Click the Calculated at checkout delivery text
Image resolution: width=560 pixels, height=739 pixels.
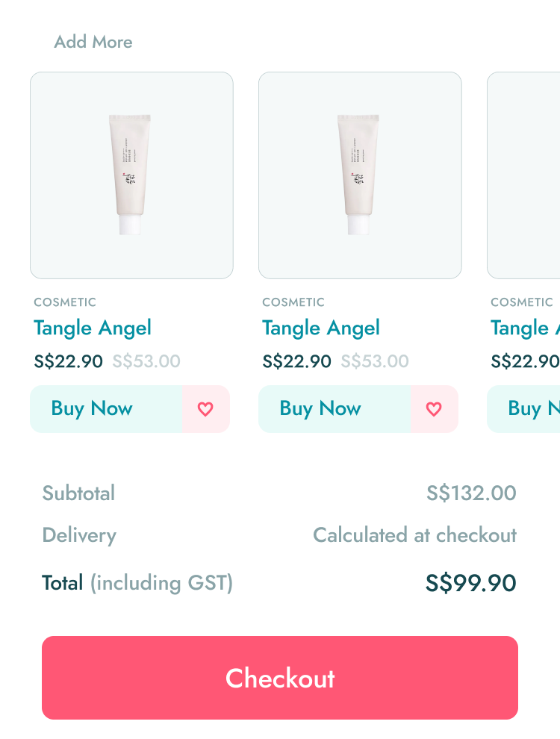(414, 535)
